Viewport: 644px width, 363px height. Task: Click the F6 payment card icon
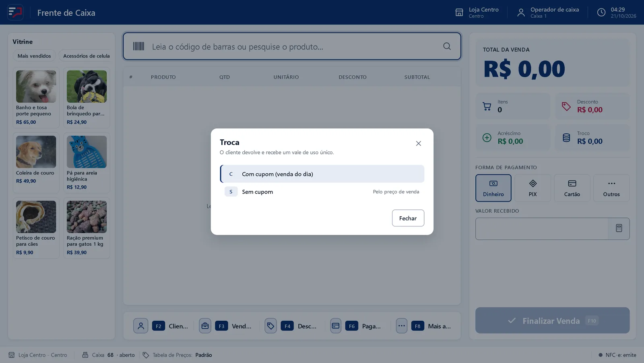[x=336, y=326]
